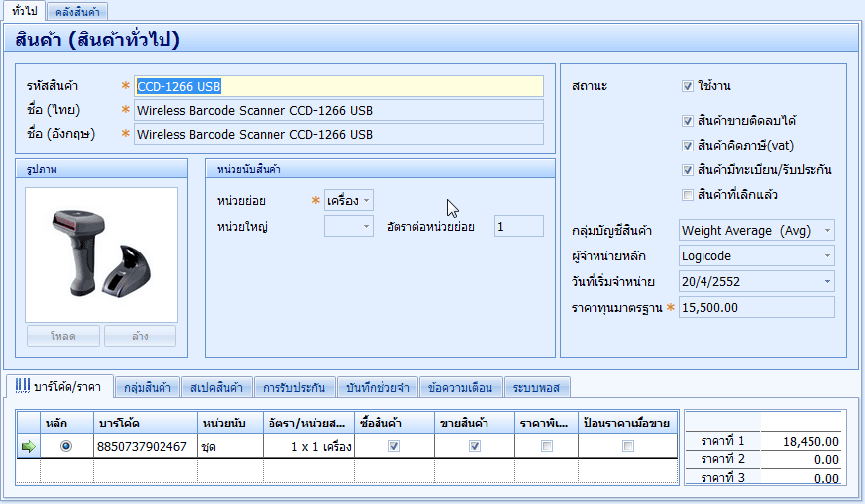Screen dimensions: 865x504
Task: Select the หลัก radio button in barcode row
Action: coord(66,447)
